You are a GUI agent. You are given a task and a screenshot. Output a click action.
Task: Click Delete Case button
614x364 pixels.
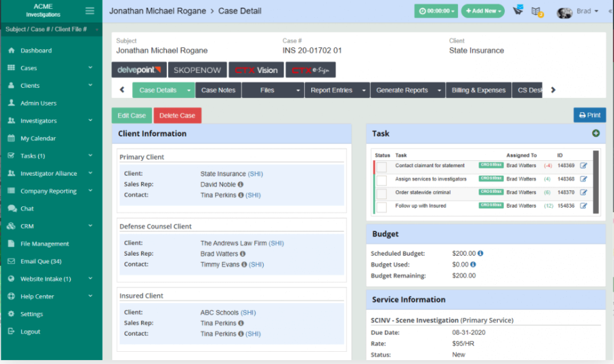point(177,116)
